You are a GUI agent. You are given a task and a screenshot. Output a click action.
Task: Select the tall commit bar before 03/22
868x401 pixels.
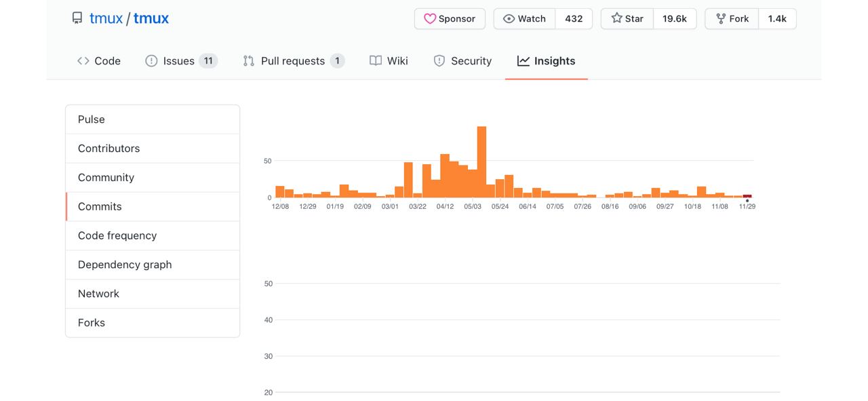[x=408, y=180]
